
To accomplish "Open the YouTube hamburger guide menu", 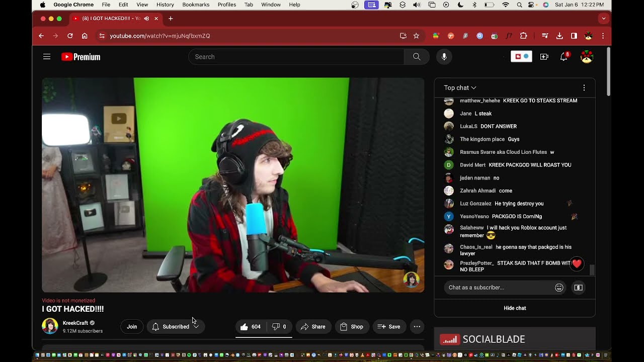I will pos(47,57).
